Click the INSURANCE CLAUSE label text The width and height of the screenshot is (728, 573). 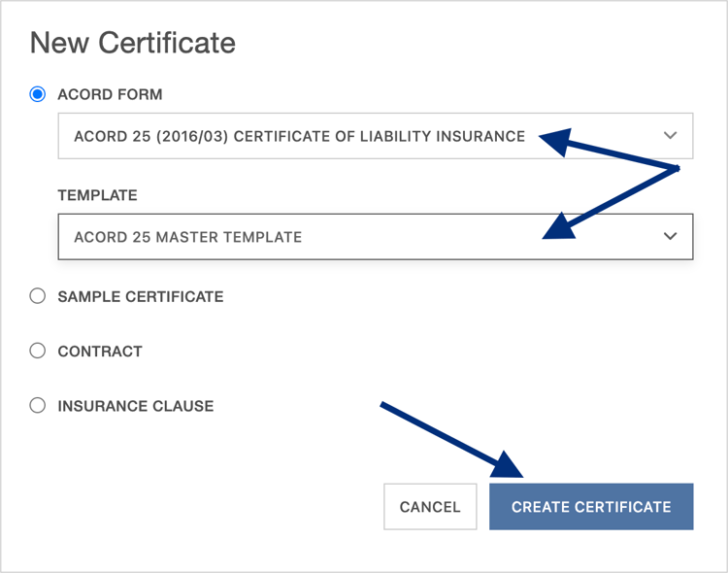pos(135,405)
